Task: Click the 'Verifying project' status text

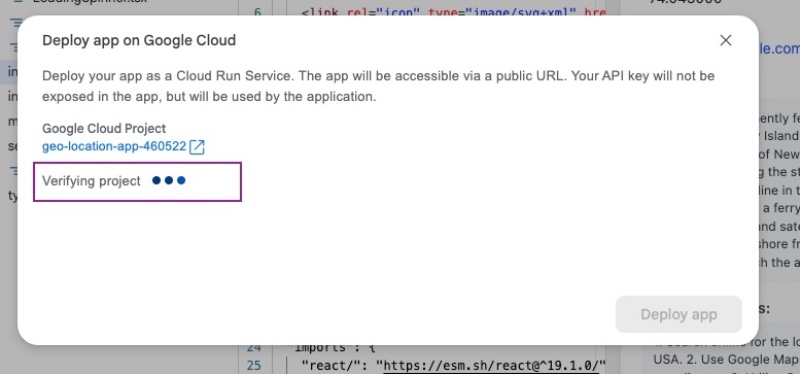Action: 91,181
